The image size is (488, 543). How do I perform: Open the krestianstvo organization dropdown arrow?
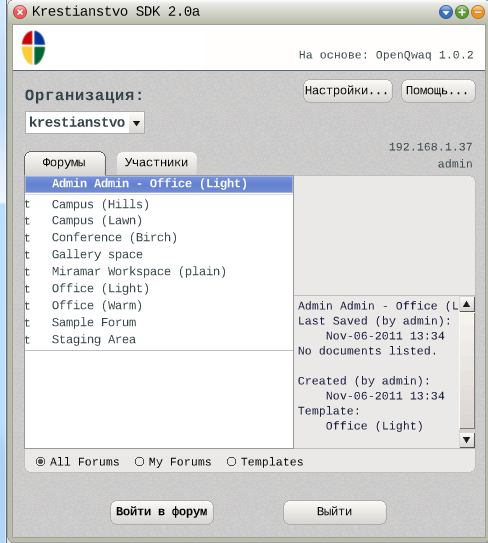click(x=137, y=123)
